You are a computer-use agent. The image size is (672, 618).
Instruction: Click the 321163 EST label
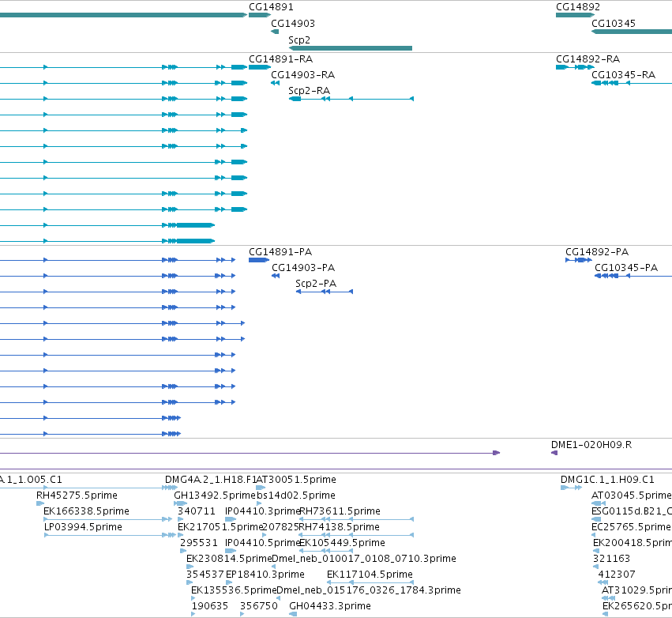click(x=611, y=559)
